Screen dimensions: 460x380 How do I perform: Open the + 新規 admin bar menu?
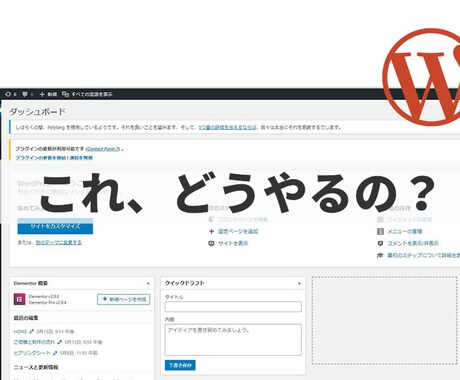(x=48, y=94)
